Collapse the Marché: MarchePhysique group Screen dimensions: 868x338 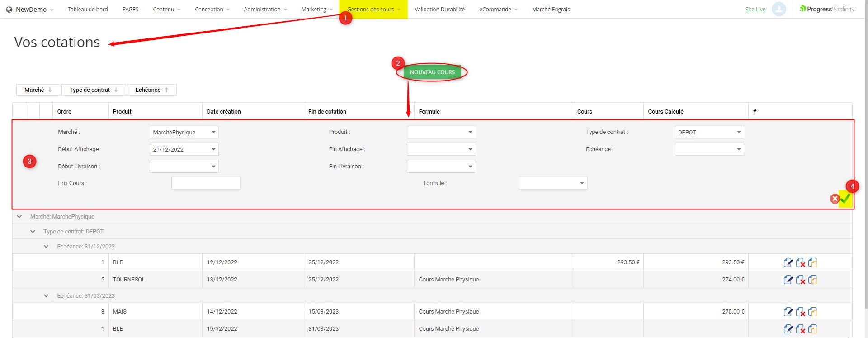19,217
